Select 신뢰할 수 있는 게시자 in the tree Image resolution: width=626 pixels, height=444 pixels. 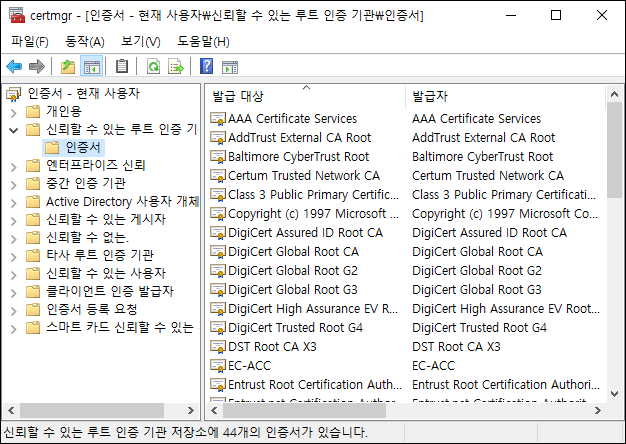point(106,219)
